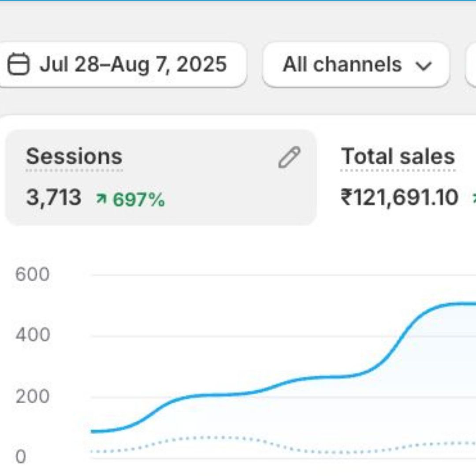Click the 400 y-axis label
Viewport: 476px width, 476px height.
tap(33, 335)
